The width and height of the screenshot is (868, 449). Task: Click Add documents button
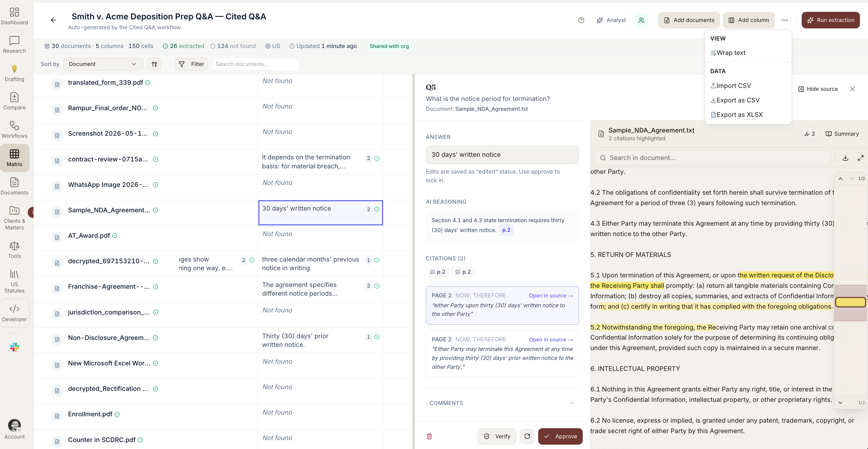689,20
